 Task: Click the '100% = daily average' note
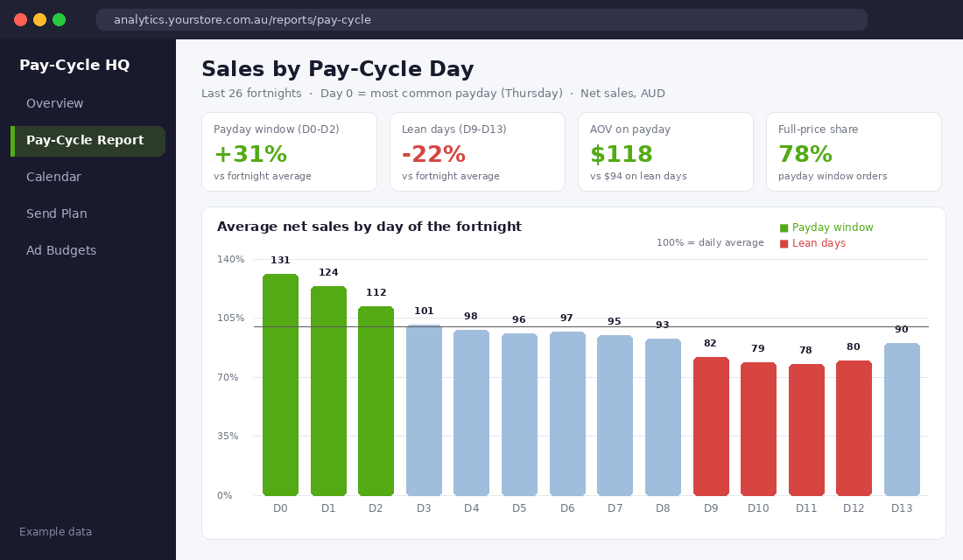click(x=710, y=242)
